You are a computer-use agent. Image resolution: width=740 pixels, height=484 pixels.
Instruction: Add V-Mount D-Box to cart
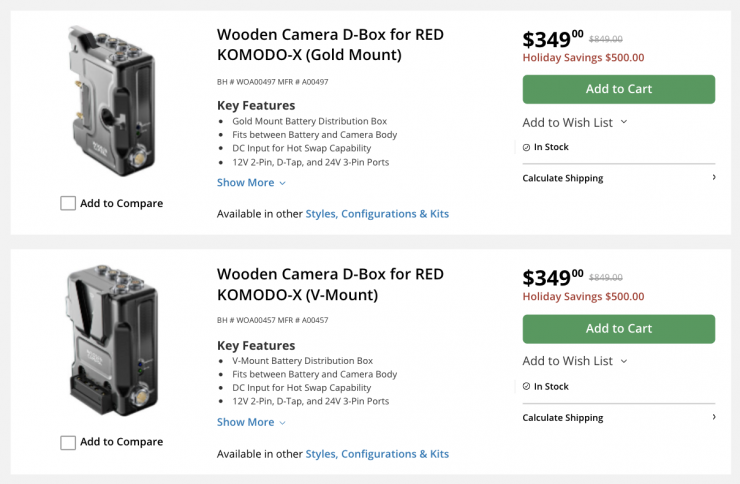point(618,329)
